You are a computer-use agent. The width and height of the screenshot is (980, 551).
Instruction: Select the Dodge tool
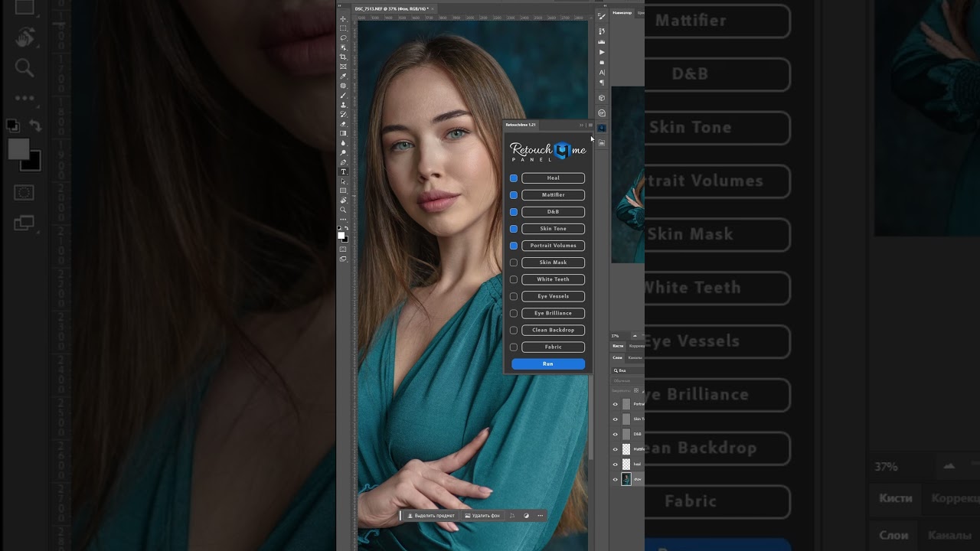[x=343, y=152]
